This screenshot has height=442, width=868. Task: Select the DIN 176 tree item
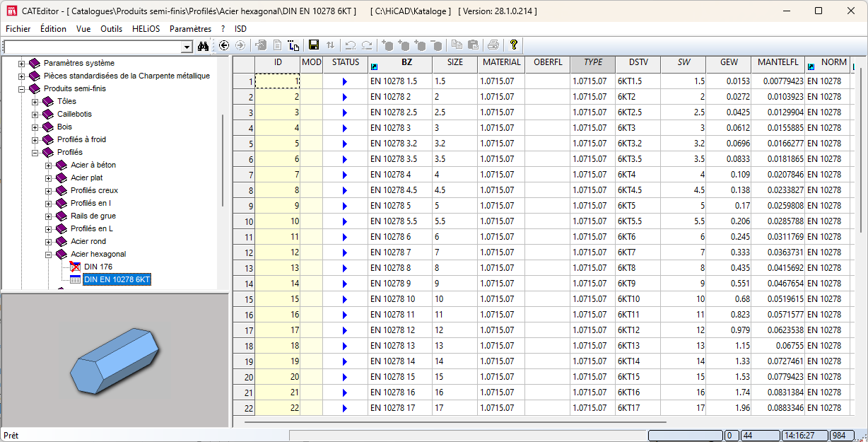(x=98, y=267)
